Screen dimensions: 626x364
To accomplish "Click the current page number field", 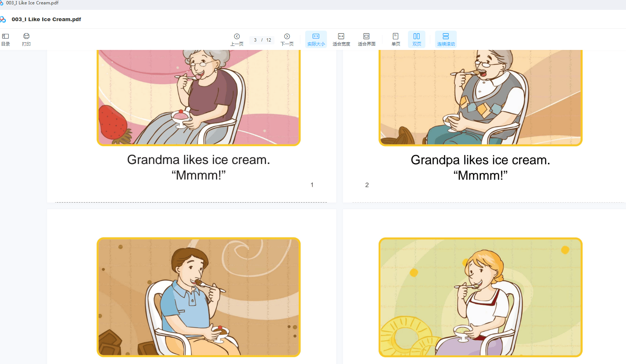I will coord(255,40).
